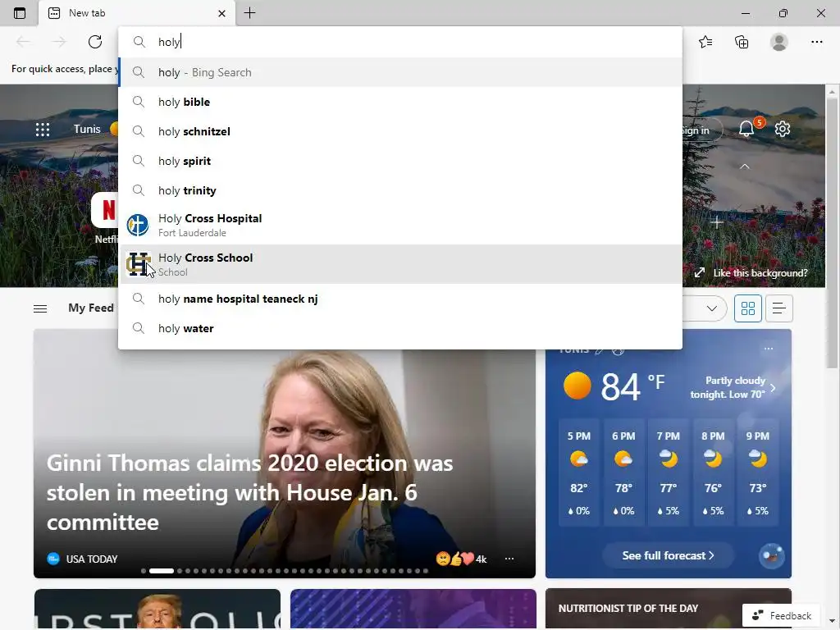Click the See full forecast button
The image size is (840, 630).
[x=668, y=555]
